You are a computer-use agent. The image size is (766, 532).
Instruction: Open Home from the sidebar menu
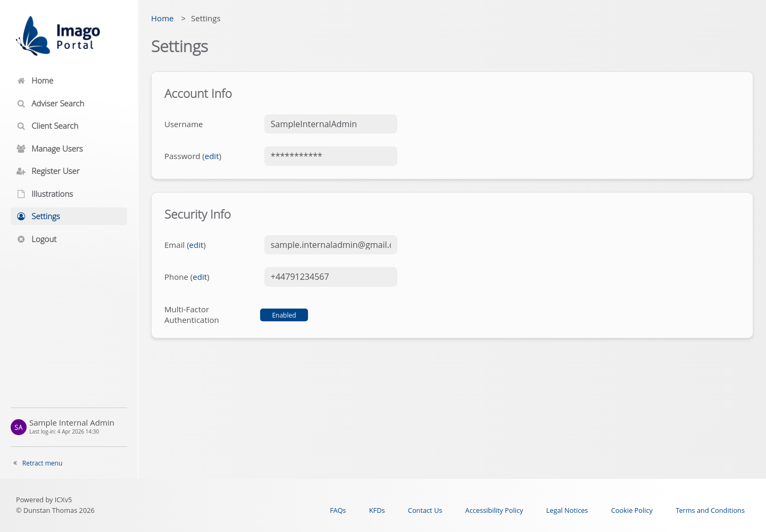(69, 81)
